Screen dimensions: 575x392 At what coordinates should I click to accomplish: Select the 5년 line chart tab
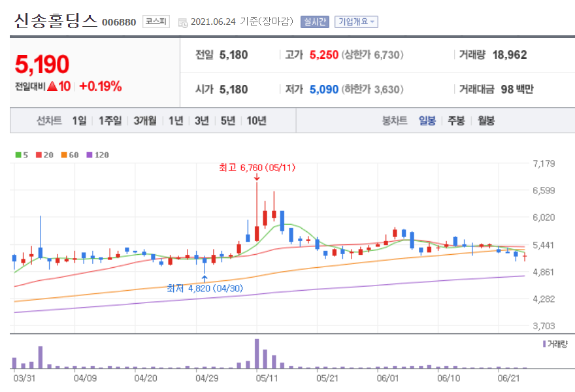[x=228, y=120]
